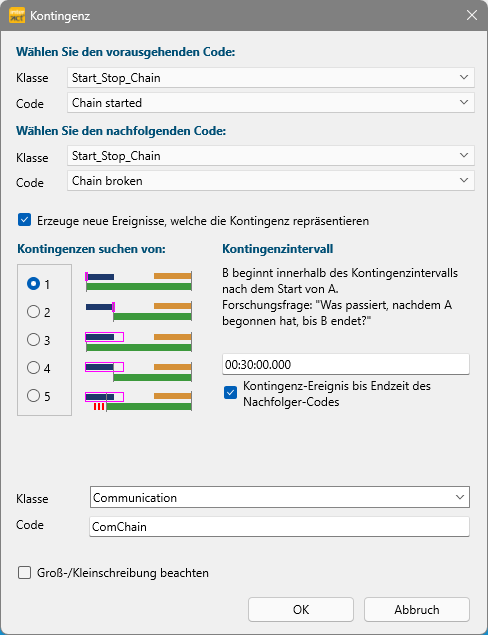Expand the 'Chain started' code dropdown
Viewport: 488px width, 635px height.
tap(271, 102)
